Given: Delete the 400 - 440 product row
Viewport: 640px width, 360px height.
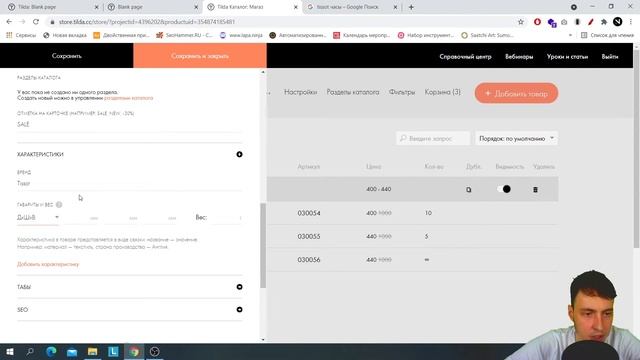Looking at the screenshot, I should 535,189.
